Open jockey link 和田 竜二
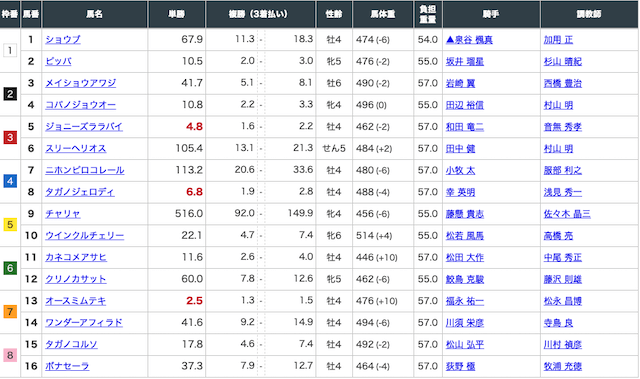This screenshot has width=640, height=379. 464,127
